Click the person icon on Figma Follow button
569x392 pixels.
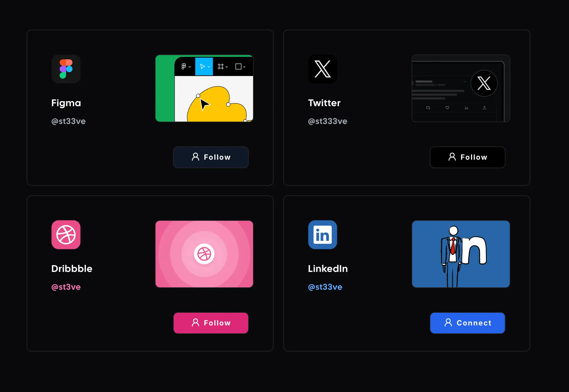[196, 157]
